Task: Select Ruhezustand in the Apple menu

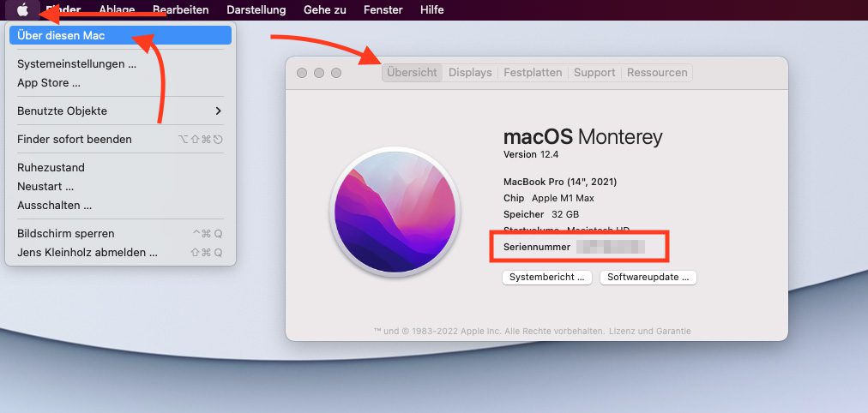Action: [120, 167]
